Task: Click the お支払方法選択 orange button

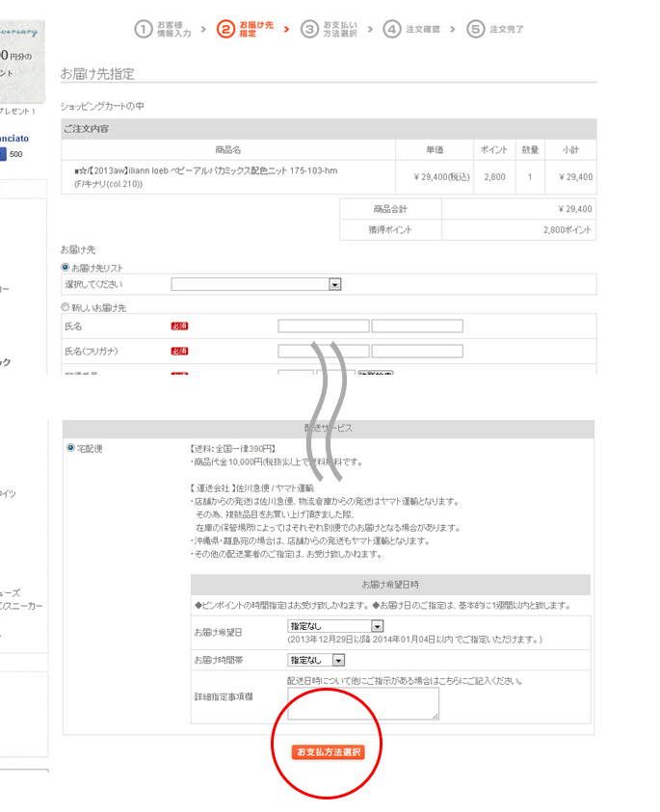Action: 329,751
